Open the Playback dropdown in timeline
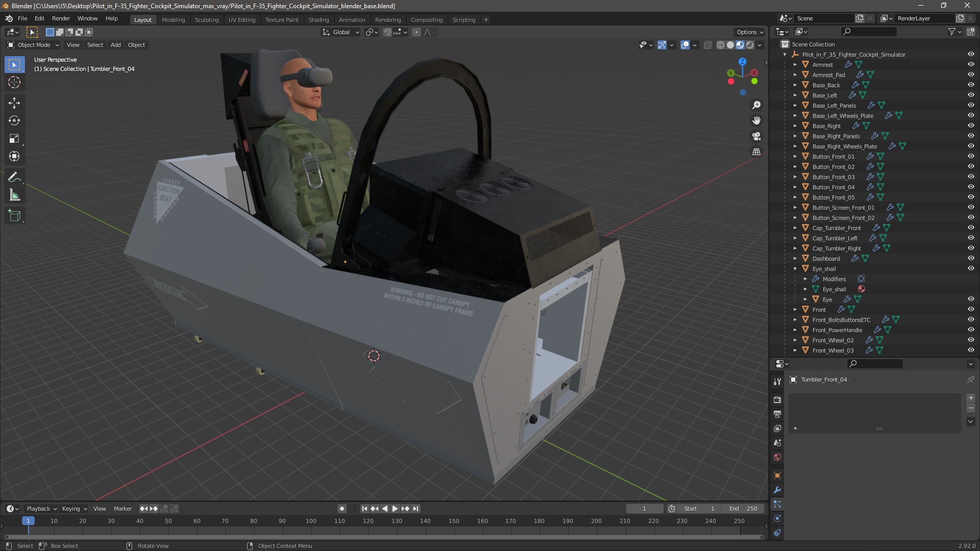980x551 pixels. 41,509
